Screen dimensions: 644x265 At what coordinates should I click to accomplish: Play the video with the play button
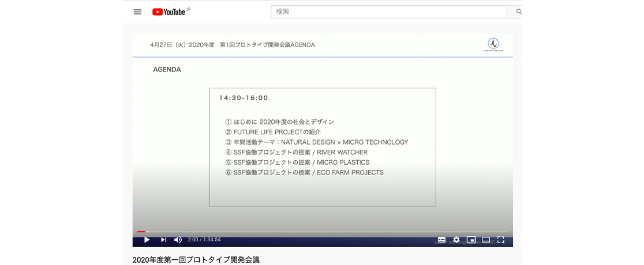point(147,240)
